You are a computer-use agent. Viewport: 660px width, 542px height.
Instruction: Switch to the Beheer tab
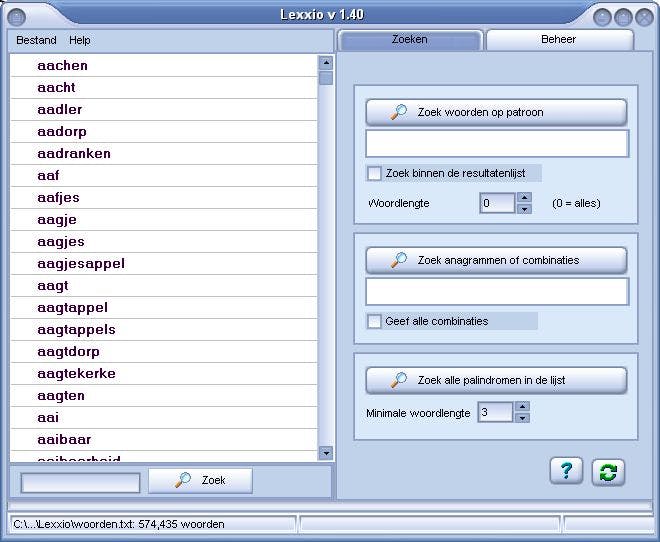click(559, 40)
